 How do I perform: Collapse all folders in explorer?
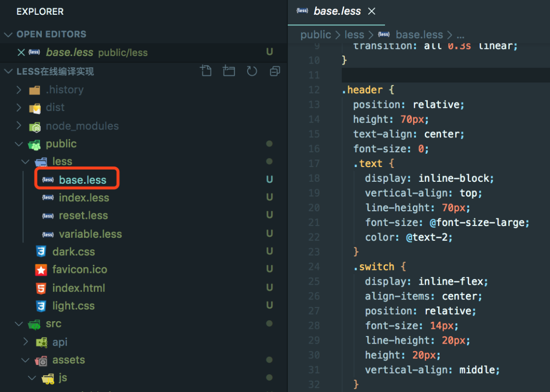(x=274, y=71)
